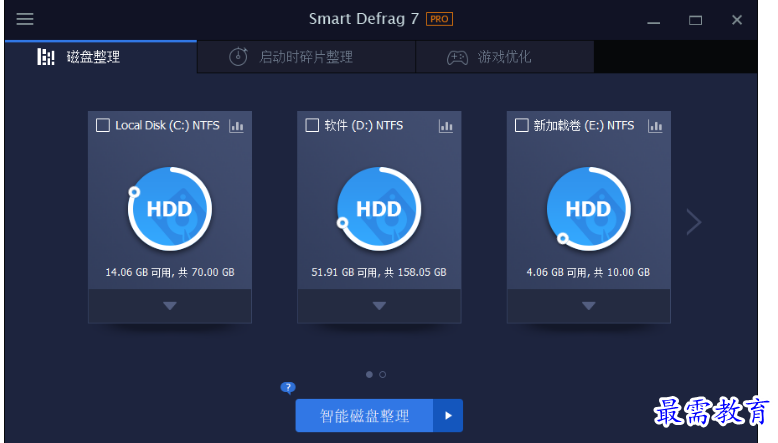
Task: Go to next page of disks arrow
Action: click(x=694, y=222)
